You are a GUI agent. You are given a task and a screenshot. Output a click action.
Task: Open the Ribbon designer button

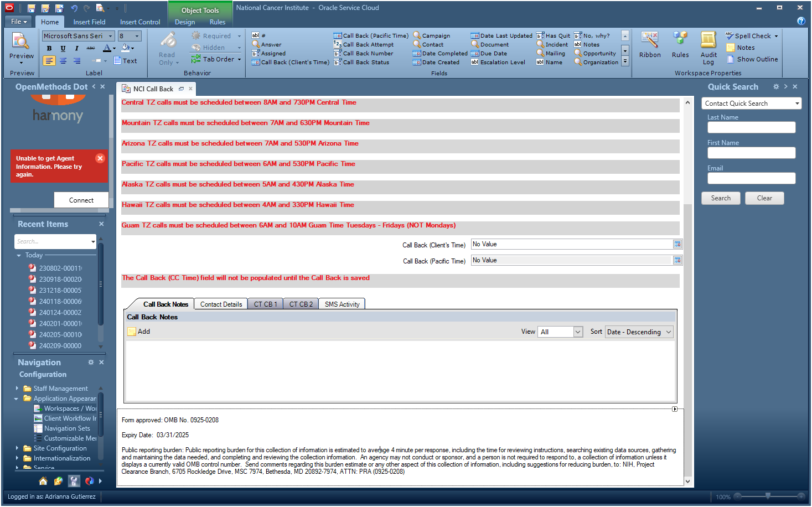650,45
